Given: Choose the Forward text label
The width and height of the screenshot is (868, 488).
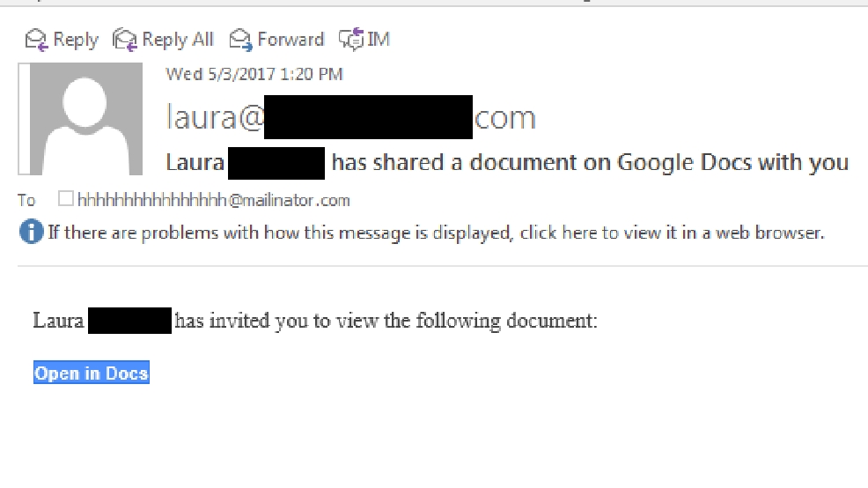Looking at the screenshot, I should pos(291,40).
